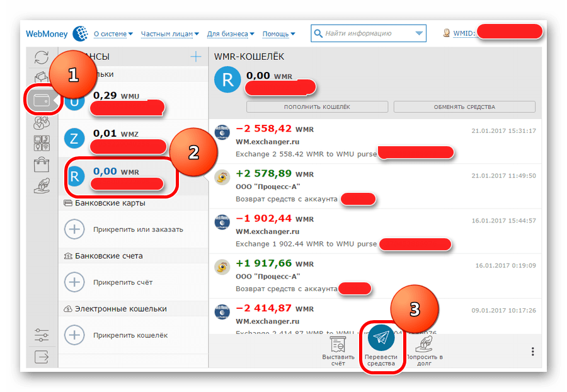Click the date 21.01.2017 11:49:50
This screenshot has height=392, width=567.
coord(504,176)
